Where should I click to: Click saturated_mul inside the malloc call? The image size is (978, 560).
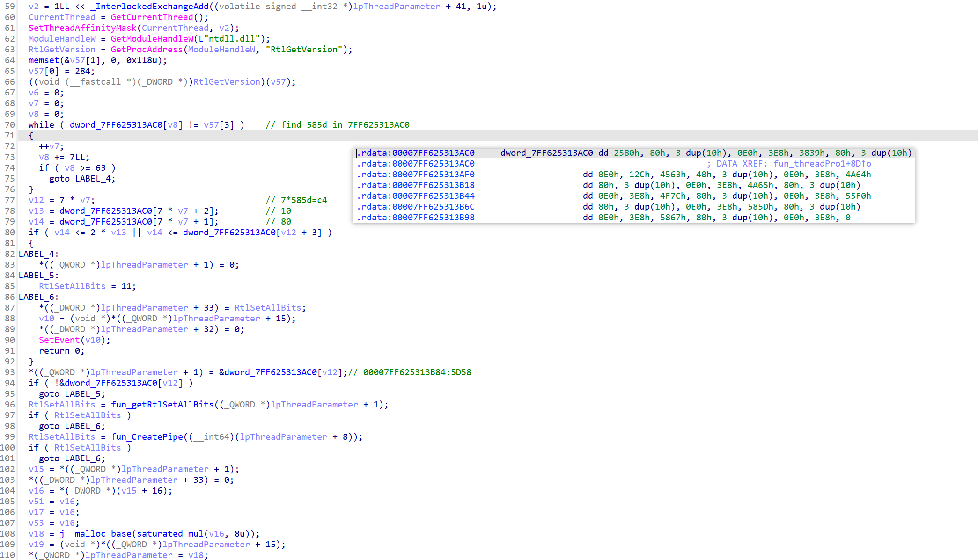click(170, 534)
